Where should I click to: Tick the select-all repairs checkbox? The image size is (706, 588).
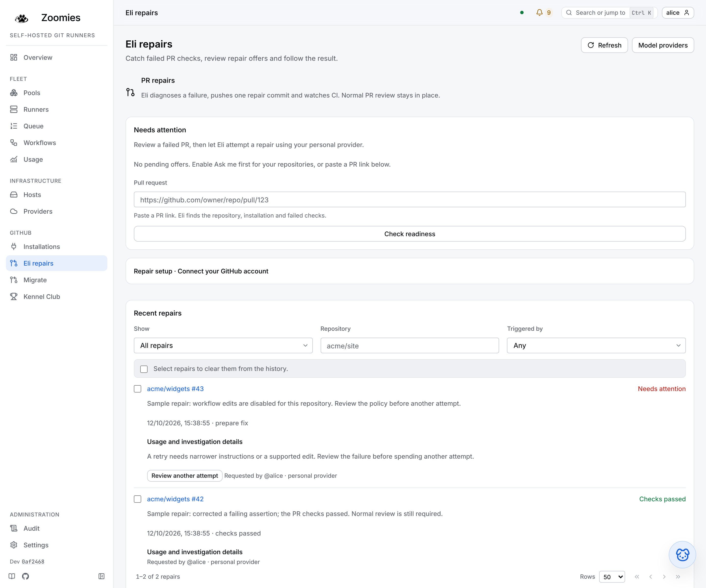[x=144, y=369]
